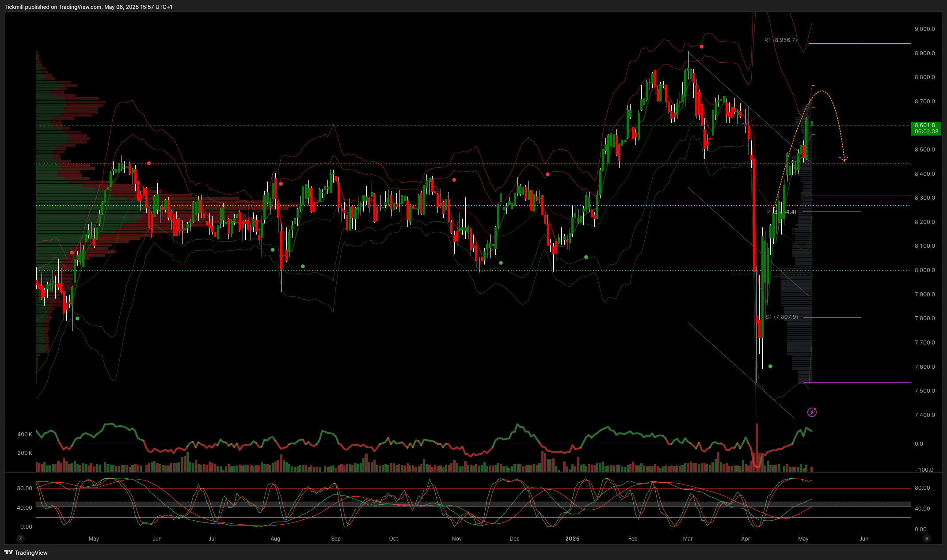
Task: Click the circled Z timezone button
Action: coord(20,538)
